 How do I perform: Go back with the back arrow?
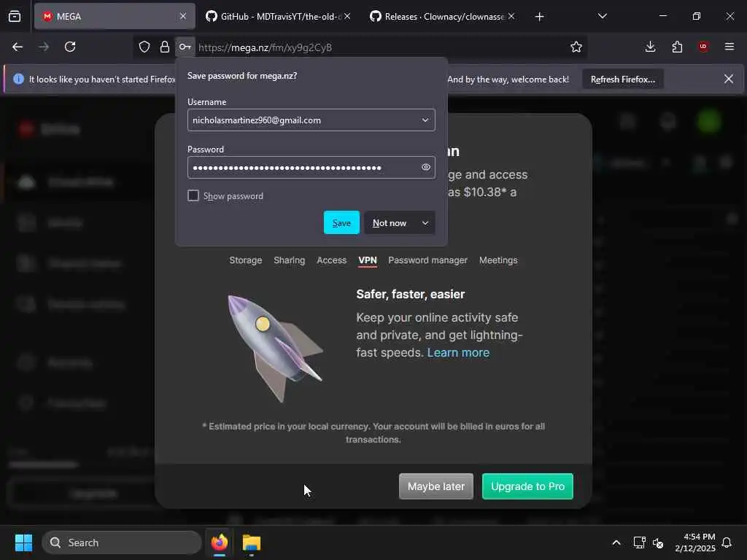click(x=18, y=47)
